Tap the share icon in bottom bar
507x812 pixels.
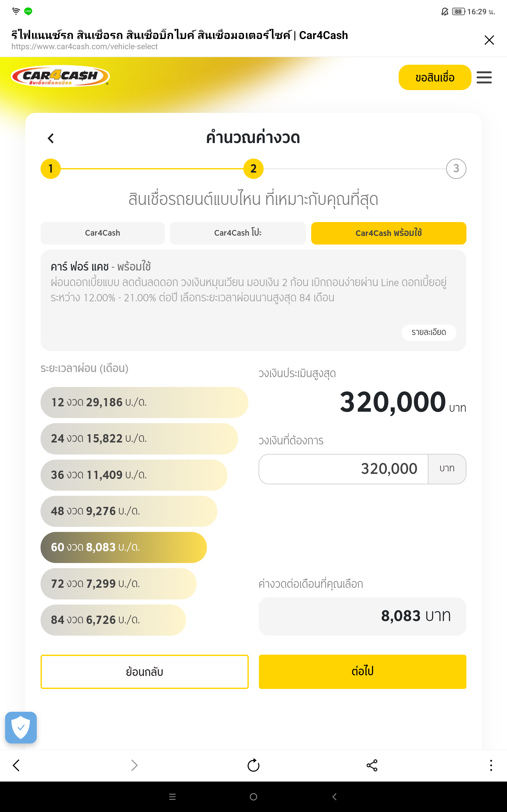point(372,765)
